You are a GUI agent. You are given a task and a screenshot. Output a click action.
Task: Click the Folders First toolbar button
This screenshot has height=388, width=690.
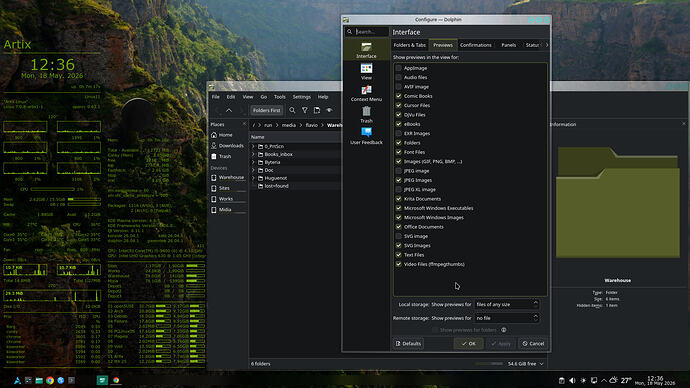click(266, 110)
